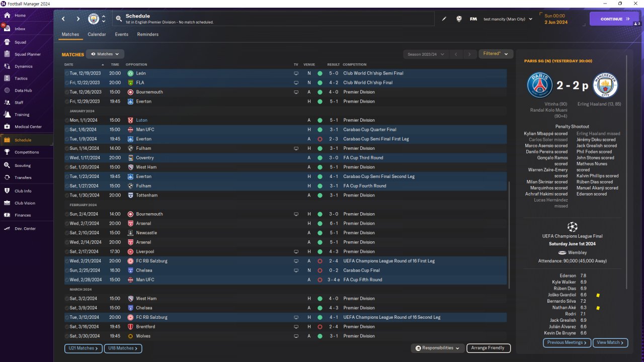
Task: Open the Data Hub icon
Action: click(7, 90)
